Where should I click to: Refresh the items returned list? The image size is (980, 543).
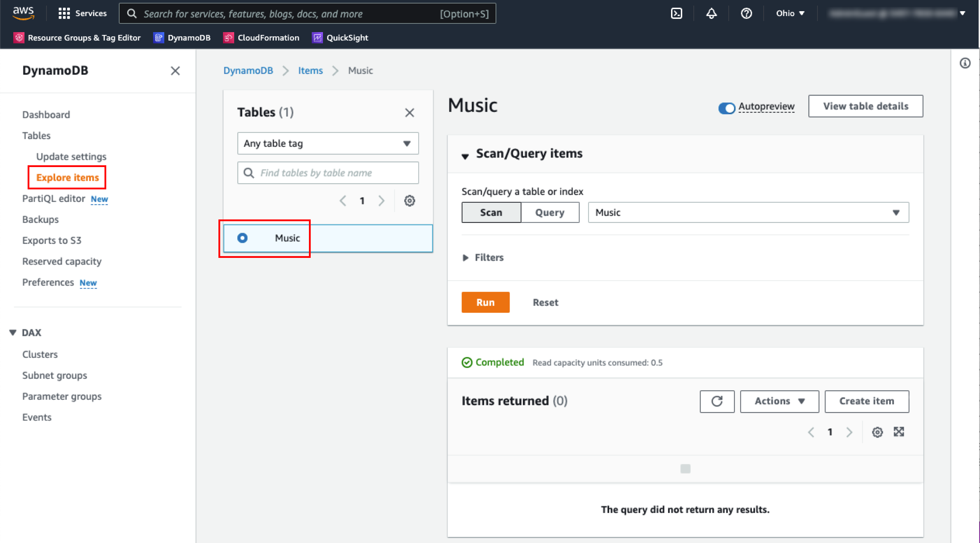pyautogui.click(x=717, y=401)
